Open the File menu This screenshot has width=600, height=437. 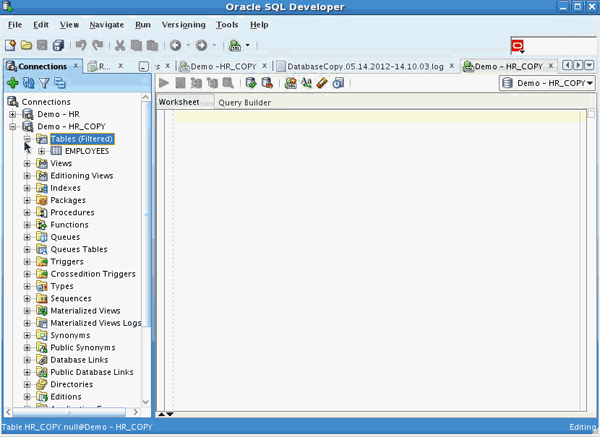[15, 25]
